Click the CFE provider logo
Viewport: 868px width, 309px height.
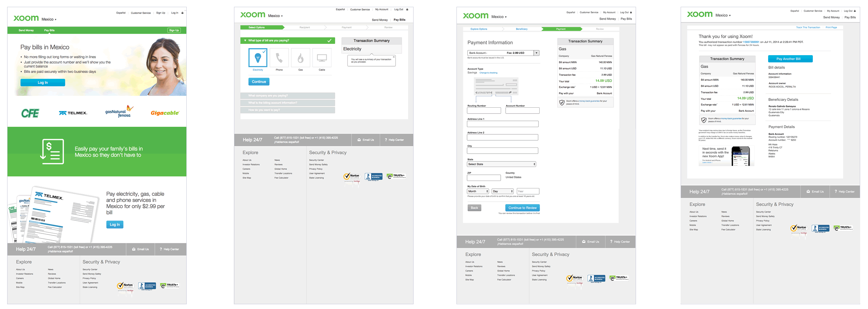pos(30,113)
